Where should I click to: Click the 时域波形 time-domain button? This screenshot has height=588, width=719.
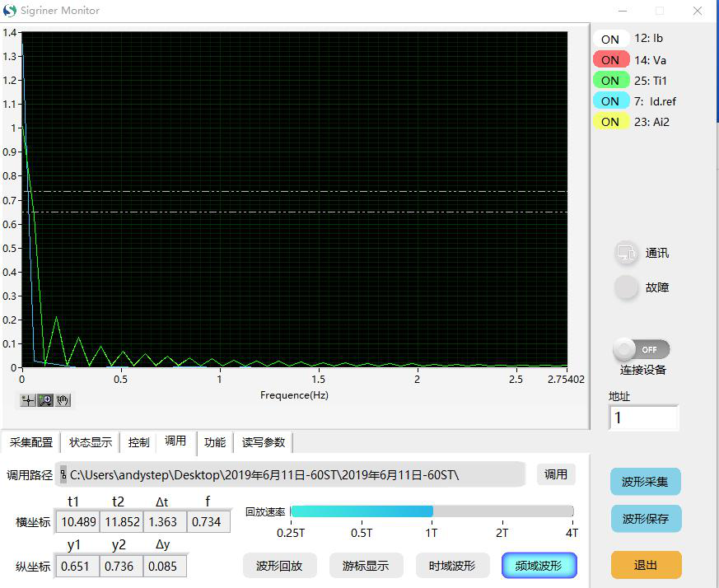tap(453, 566)
